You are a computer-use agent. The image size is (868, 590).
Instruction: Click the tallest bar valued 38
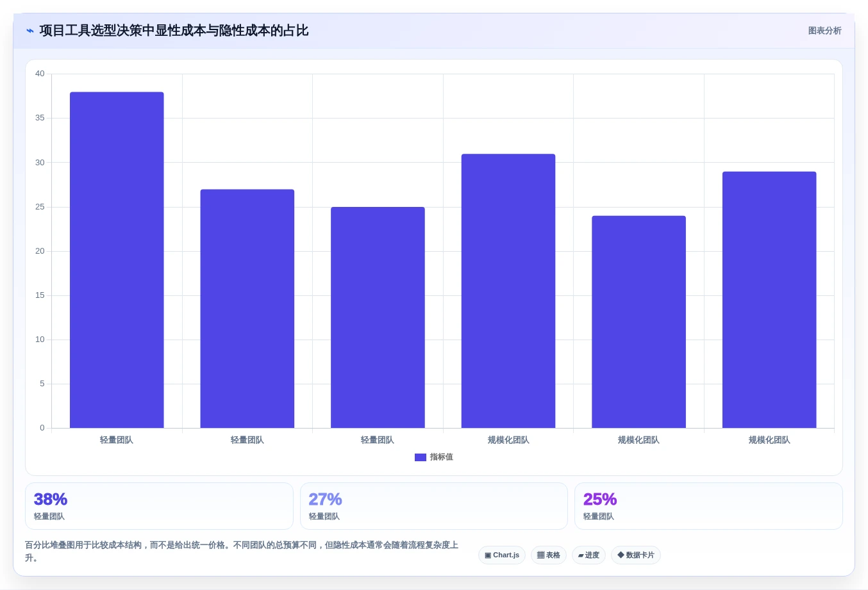pos(117,260)
